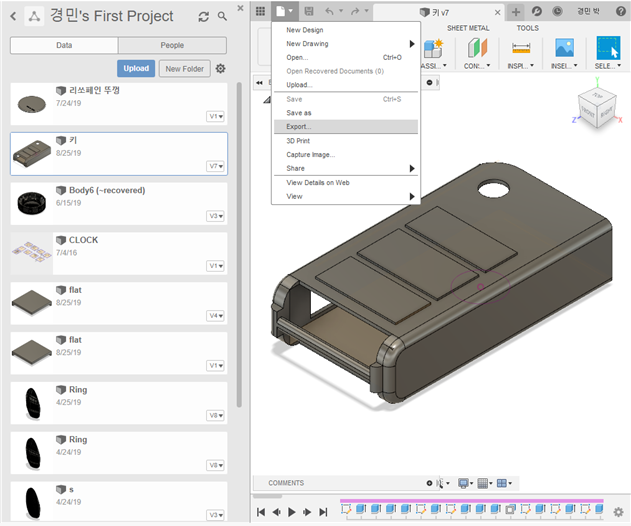Select the 리쏘페인 뚜껑 thumbnail

point(32,104)
